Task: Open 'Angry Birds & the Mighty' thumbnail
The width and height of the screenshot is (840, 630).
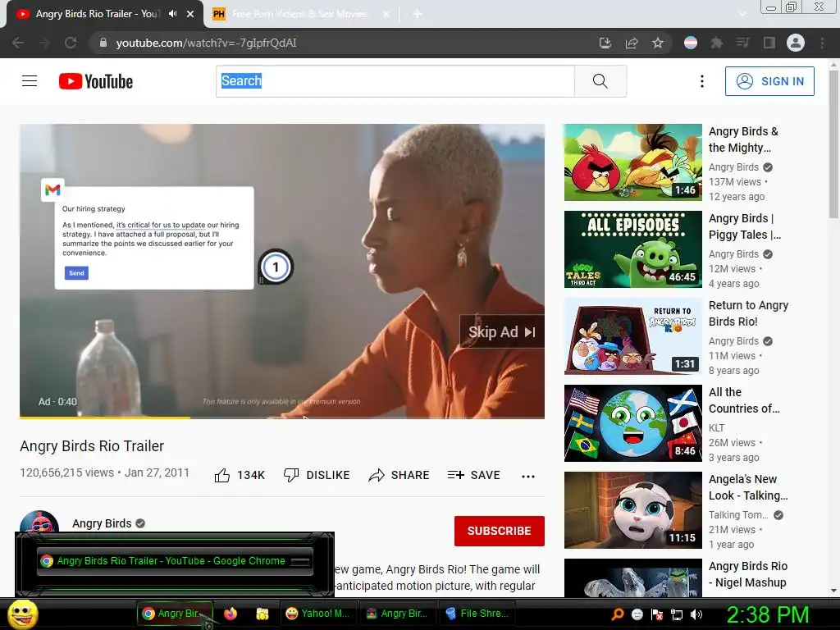Action: click(632, 162)
